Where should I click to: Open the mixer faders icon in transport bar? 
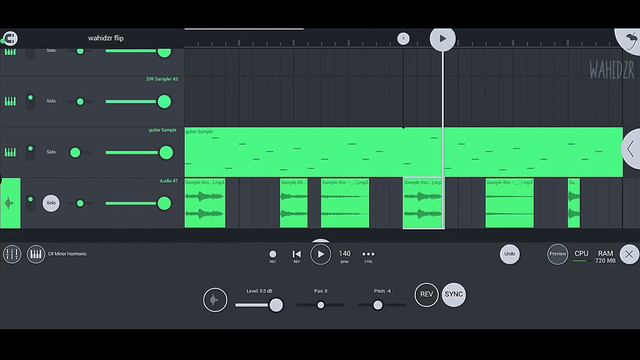point(12,254)
